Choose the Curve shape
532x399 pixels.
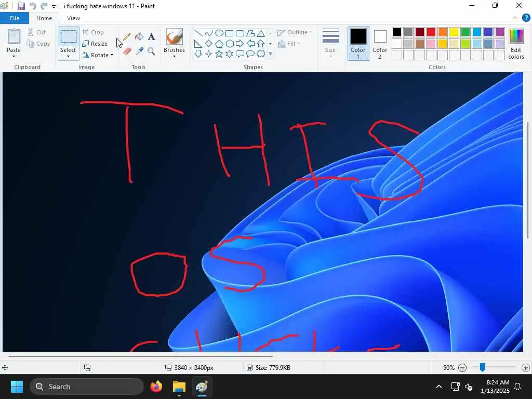coord(209,33)
